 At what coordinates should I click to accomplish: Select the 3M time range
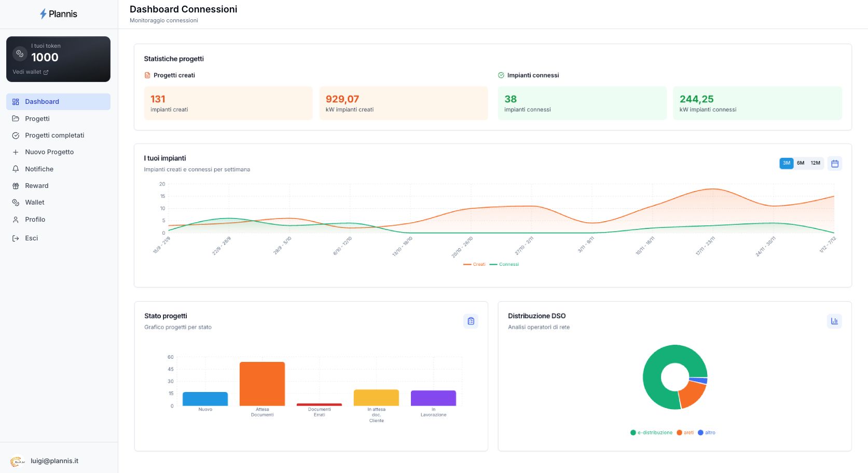click(x=786, y=163)
